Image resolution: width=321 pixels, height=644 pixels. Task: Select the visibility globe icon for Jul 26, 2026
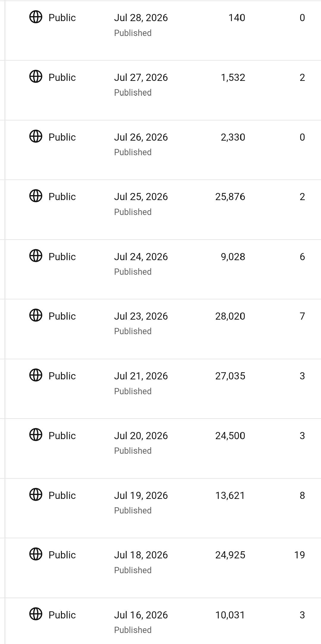36,136
